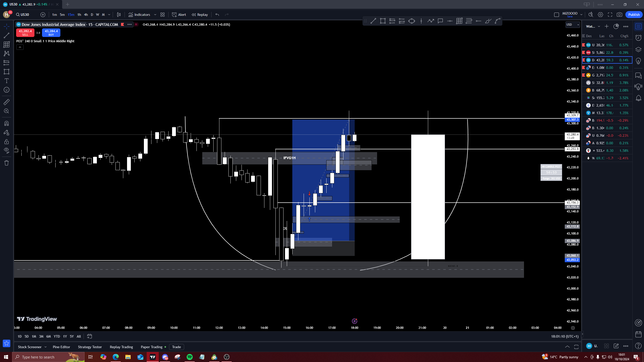The image size is (644, 362).
Task: Open Spotify from the Windows taskbar
Action: click(x=190, y=357)
